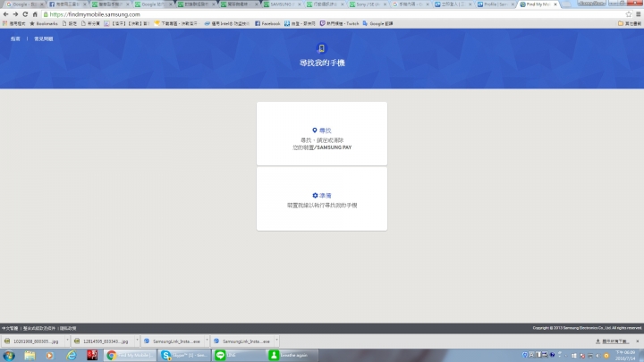Viewport: 644px width, 362px height.
Task: Expand options arrow for 12814595 jpg download
Action: (137, 341)
